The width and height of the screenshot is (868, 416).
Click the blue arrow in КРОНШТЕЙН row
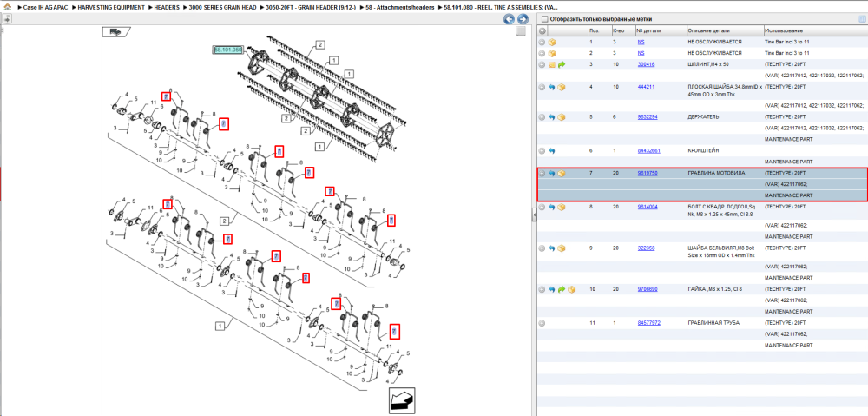click(x=552, y=150)
